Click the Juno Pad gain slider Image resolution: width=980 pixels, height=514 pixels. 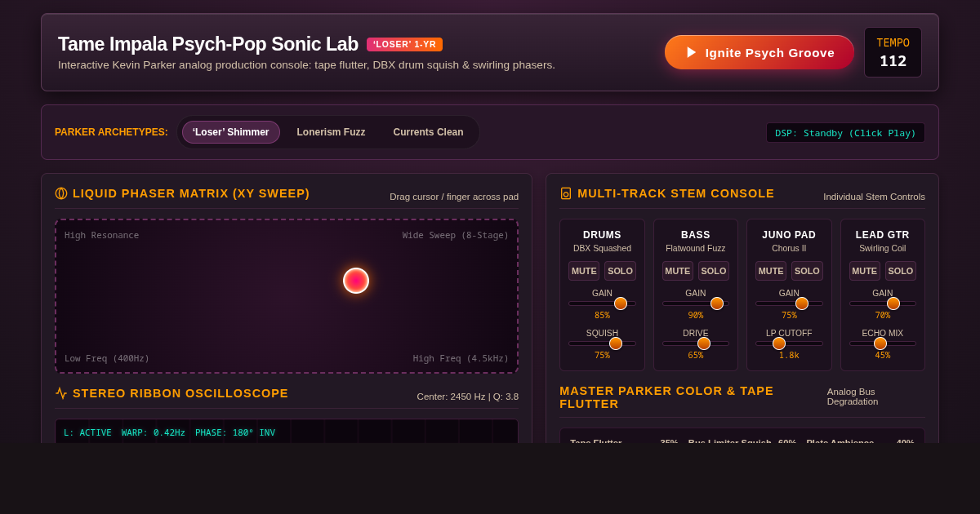[789, 304]
